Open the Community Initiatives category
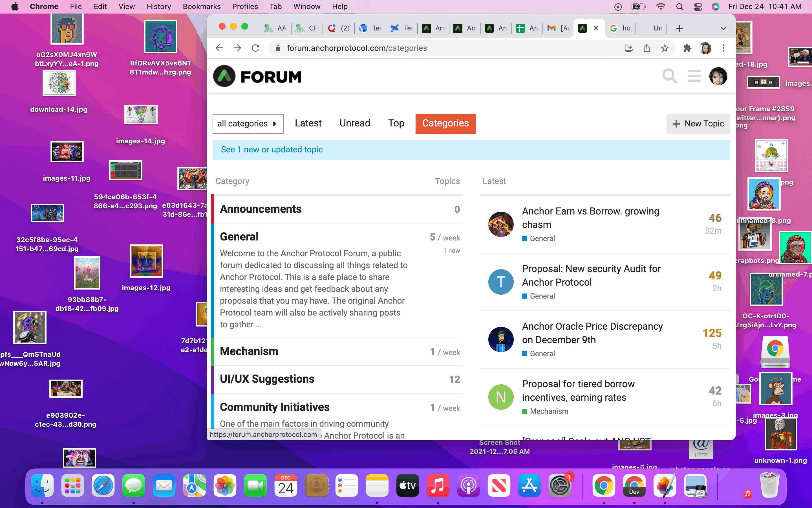Image resolution: width=812 pixels, height=508 pixels. [274, 407]
